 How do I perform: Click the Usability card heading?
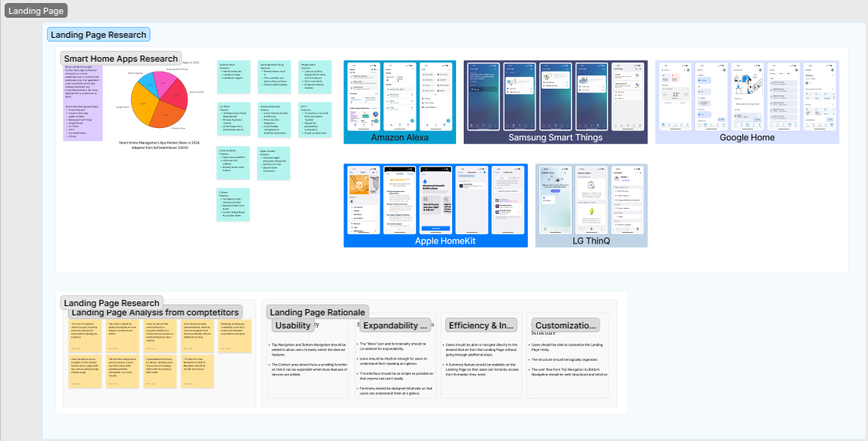[x=293, y=326]
